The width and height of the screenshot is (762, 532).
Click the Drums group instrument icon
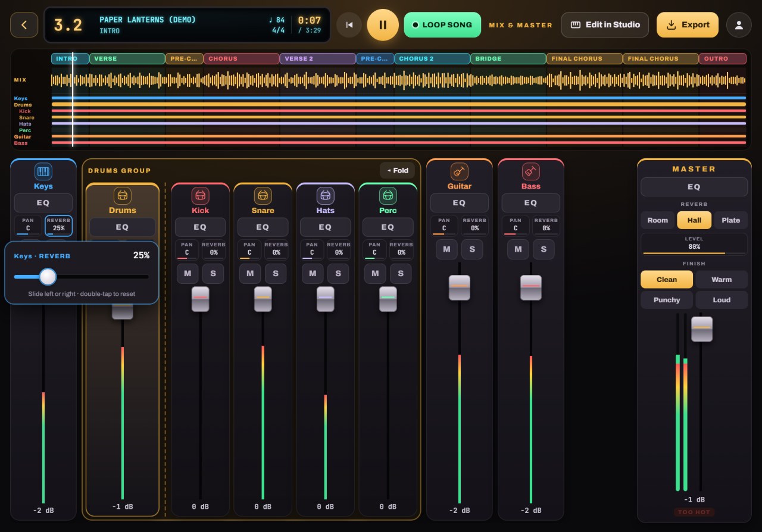[123, 196]
